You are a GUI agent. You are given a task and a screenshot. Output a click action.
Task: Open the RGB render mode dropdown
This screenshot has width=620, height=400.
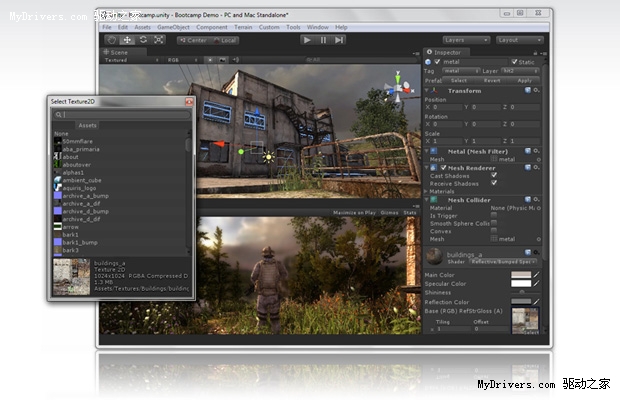click(183, 60)
